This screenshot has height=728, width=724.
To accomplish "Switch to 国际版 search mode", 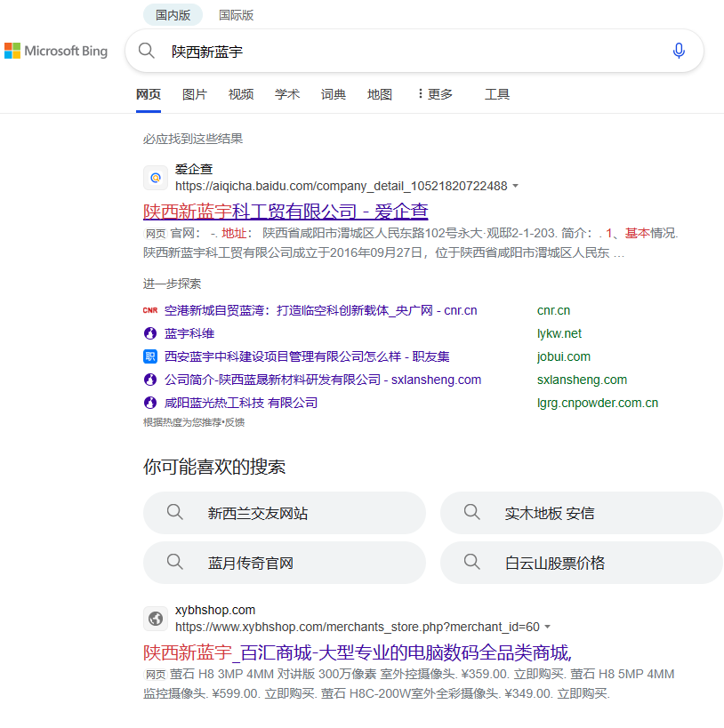I will pyautogui.click(x=236, y=15).
